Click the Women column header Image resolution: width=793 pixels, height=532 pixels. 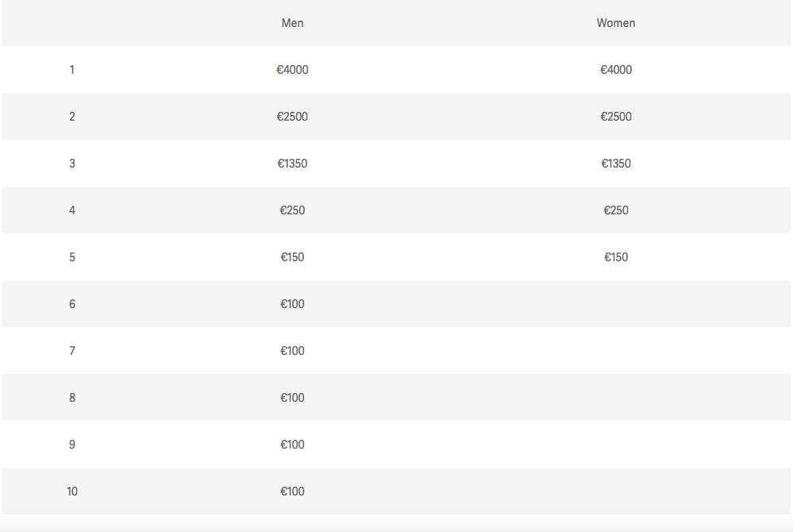(x=616, y=23)
